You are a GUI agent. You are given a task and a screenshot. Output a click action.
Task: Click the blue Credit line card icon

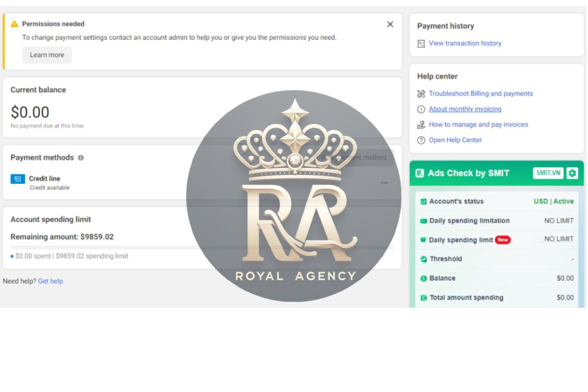(18, 179)
